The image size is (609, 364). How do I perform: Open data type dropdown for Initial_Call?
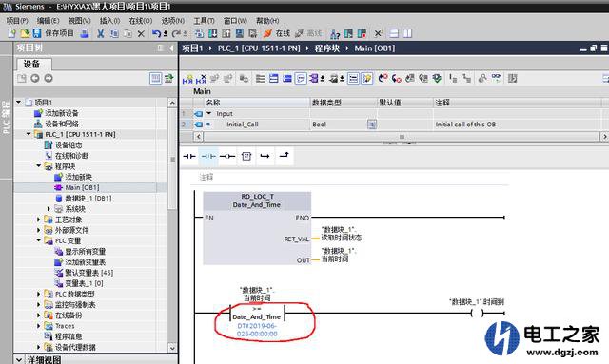point(372,125)
